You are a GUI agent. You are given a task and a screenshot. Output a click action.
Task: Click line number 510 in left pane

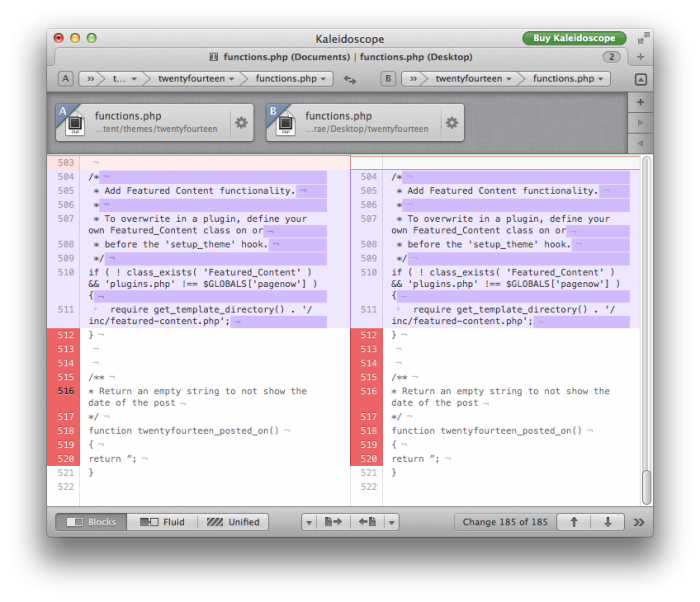click(66, 272)
